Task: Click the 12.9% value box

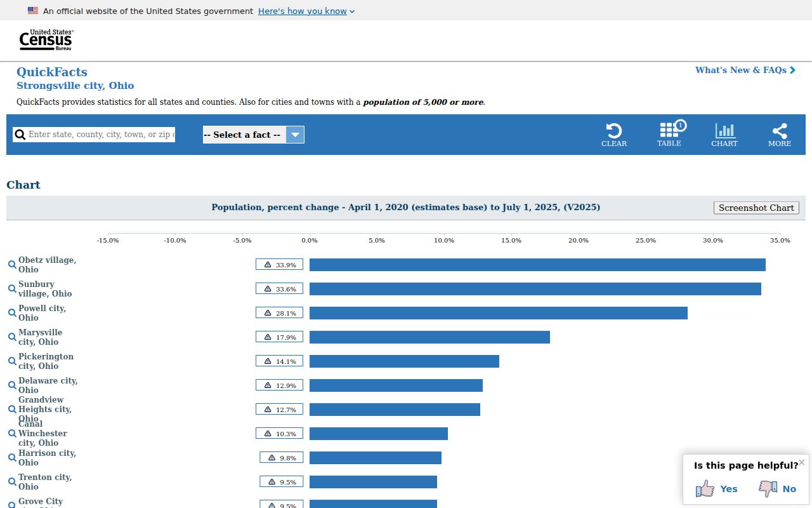Action: (280, 385)
